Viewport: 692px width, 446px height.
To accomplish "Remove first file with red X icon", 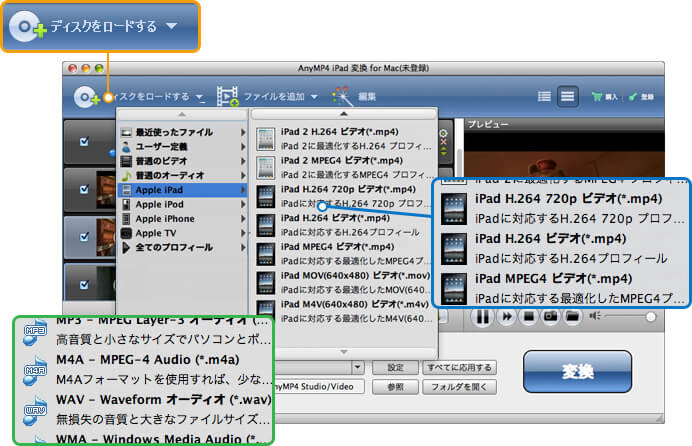I will 444,142.
